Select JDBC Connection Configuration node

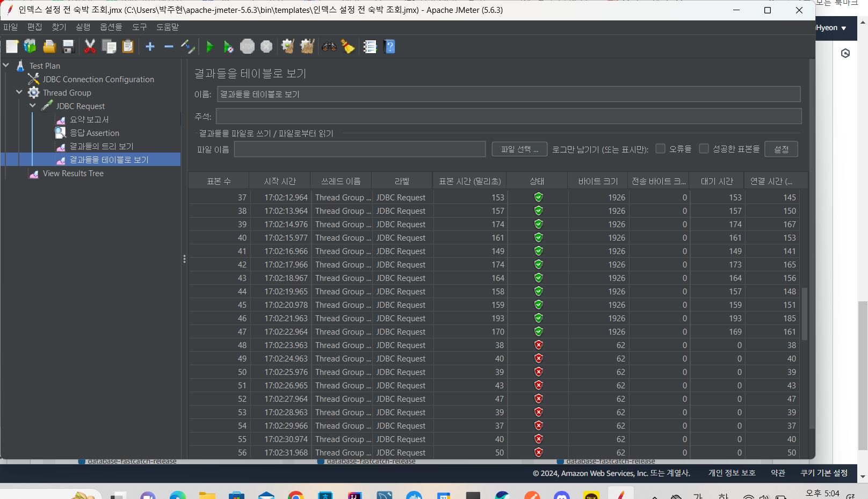point(98,79)
